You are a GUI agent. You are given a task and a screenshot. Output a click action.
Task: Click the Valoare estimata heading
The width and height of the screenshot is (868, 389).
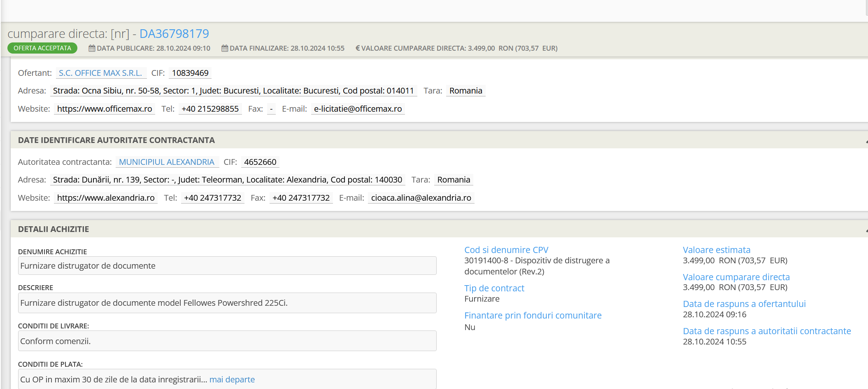click(717, 250)
